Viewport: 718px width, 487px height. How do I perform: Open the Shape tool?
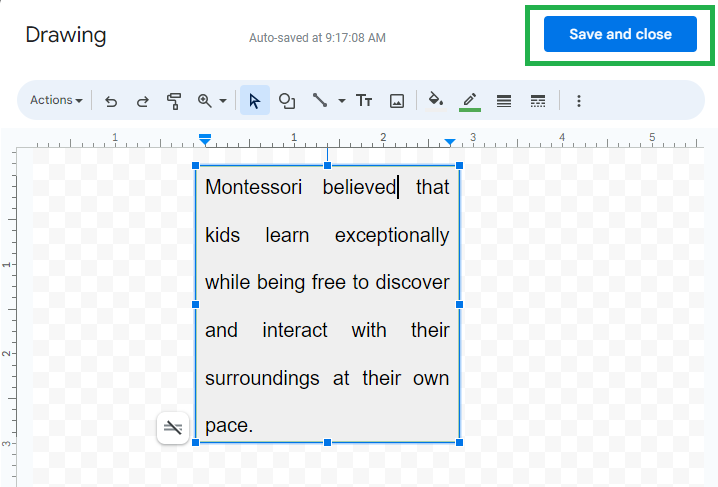tap(287, 100)
